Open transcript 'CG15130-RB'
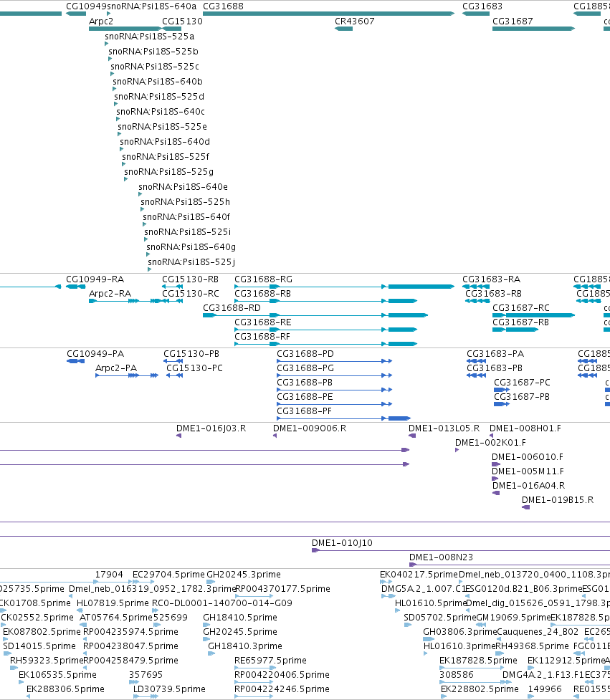The width and height of the screenshot is (610, 700). click(190, 279)
